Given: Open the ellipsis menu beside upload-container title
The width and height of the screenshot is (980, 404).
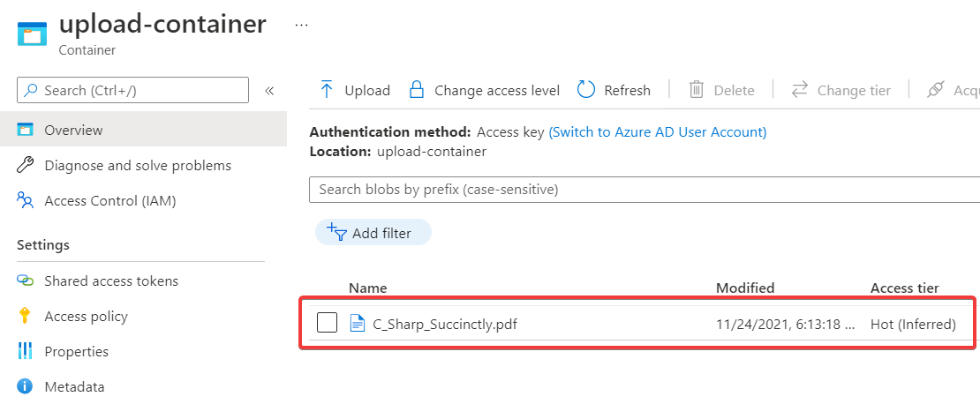Looking at the screenshot, I should [x=302, y=25].
